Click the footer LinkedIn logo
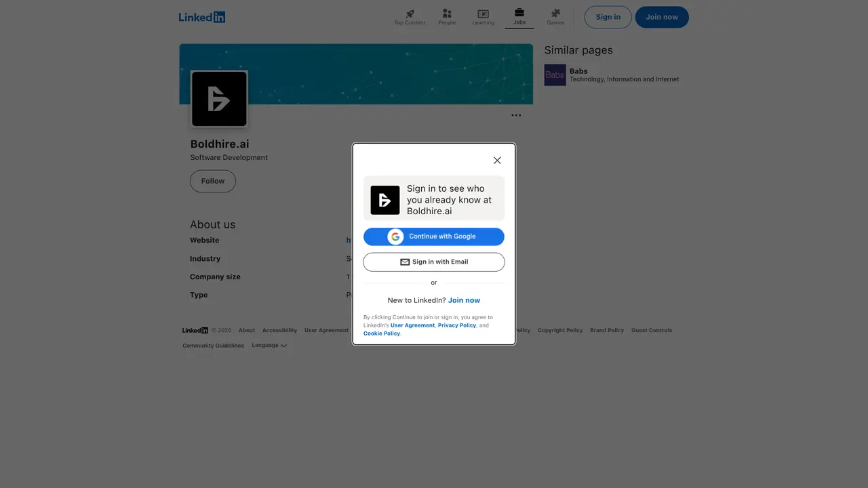868x488 pixels. coord(195,331)
